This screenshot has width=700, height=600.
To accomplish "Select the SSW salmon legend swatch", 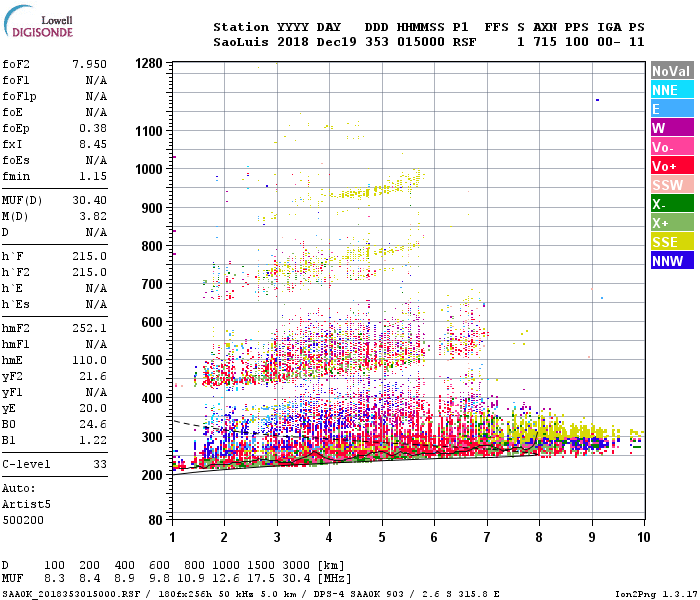I will (672, 185).
